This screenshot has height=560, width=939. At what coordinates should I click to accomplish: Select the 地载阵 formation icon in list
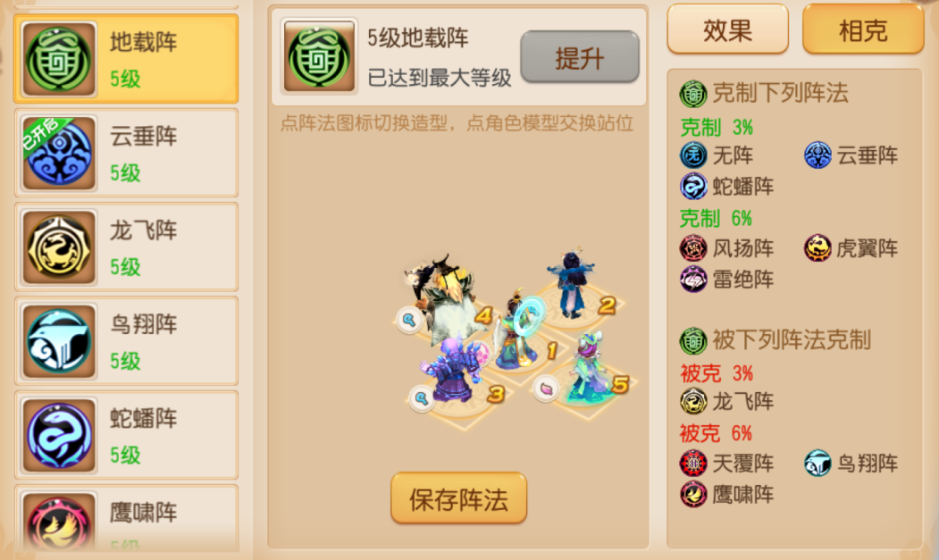point(59,59)
